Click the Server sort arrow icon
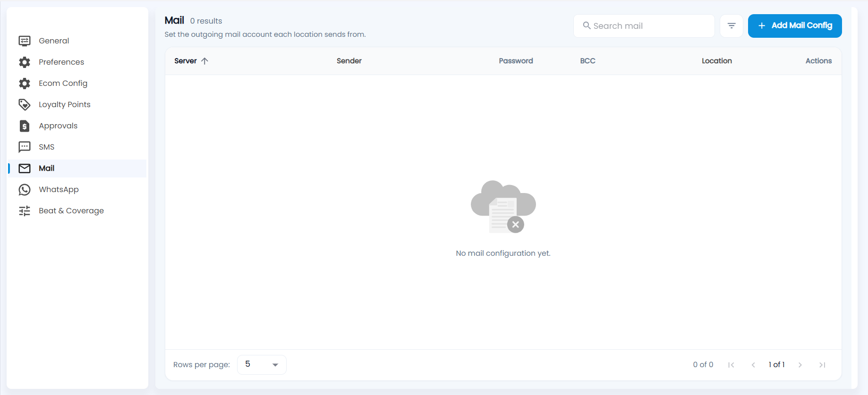 click(204, 61)
